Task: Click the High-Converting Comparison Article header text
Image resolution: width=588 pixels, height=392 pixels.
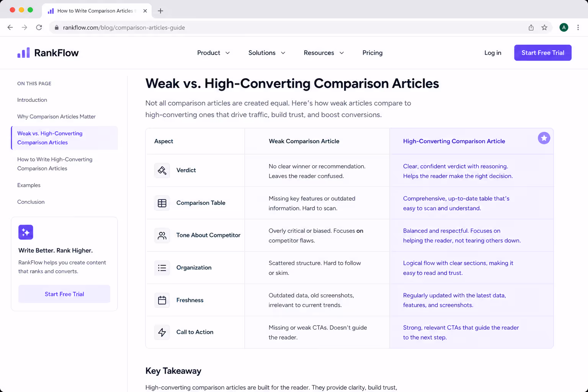Action: pos(454,141)
